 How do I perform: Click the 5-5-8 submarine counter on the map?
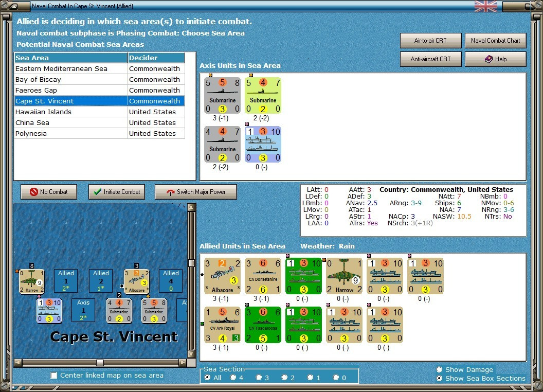click(154, 311)
